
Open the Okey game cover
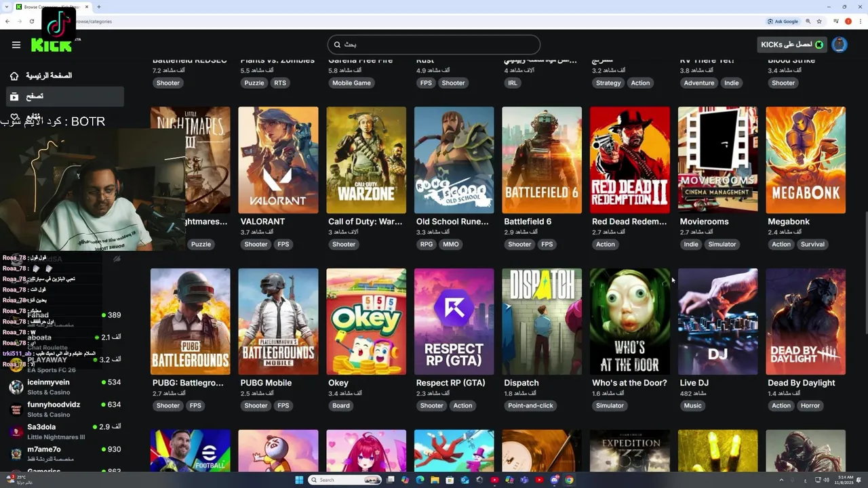coord(366,321)
